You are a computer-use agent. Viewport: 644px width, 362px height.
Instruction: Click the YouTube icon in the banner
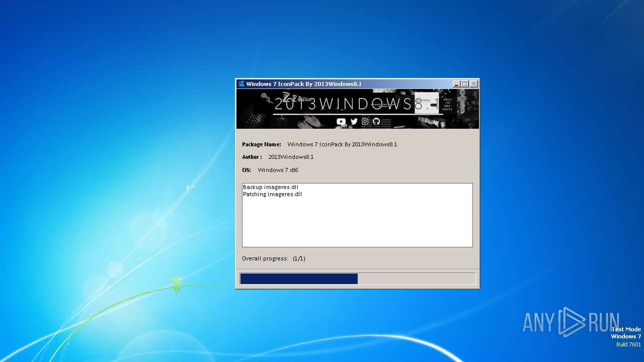[x=341, y=121]
